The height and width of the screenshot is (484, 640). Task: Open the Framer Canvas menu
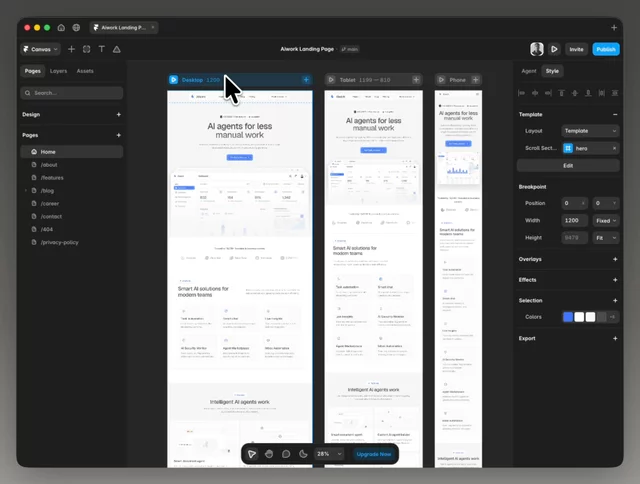tap(40, 49)
